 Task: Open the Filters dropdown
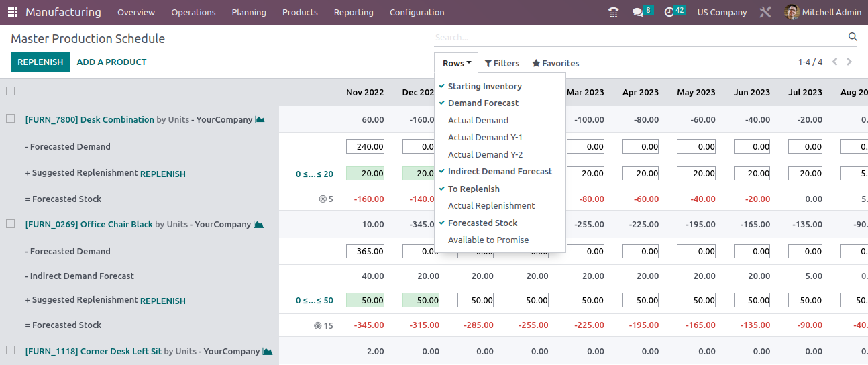pyautogui.click(x=502, y=63)
